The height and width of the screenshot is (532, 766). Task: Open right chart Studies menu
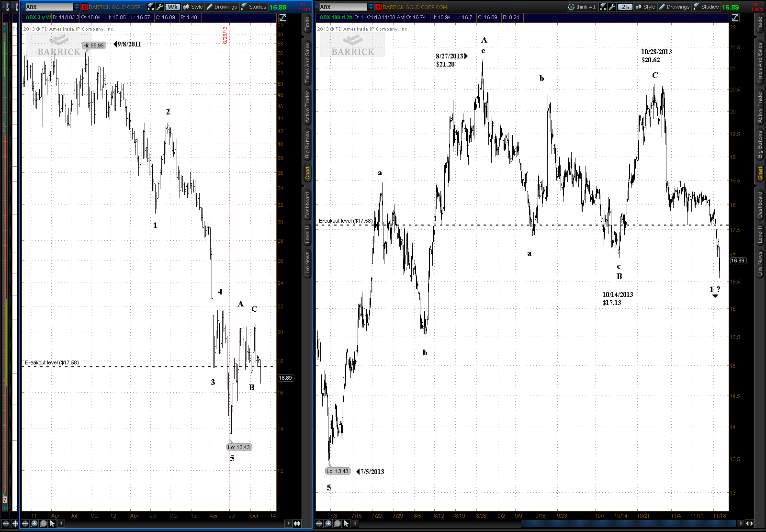click(706, 7)
